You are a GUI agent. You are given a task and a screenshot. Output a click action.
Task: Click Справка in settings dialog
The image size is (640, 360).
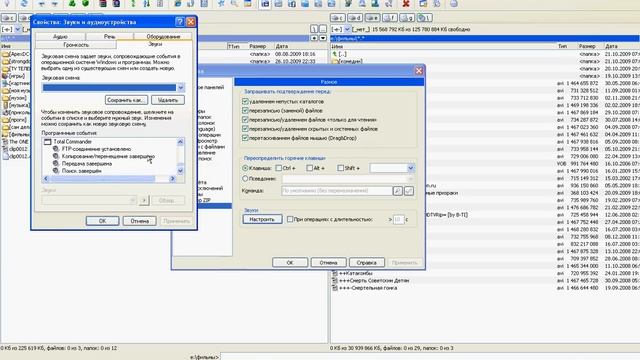367,262
